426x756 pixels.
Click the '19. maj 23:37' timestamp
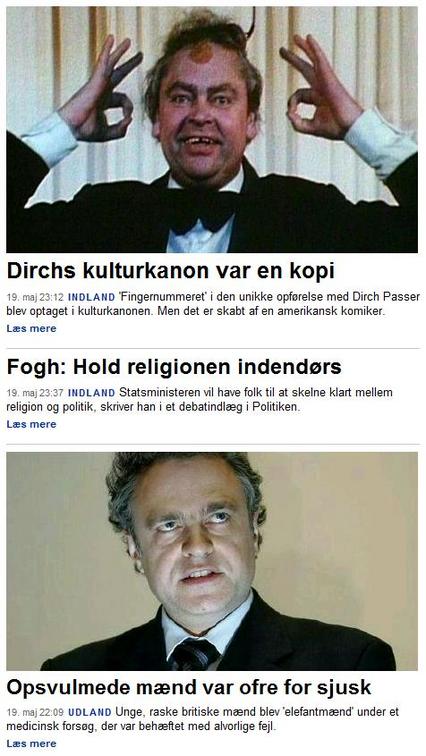35,393
